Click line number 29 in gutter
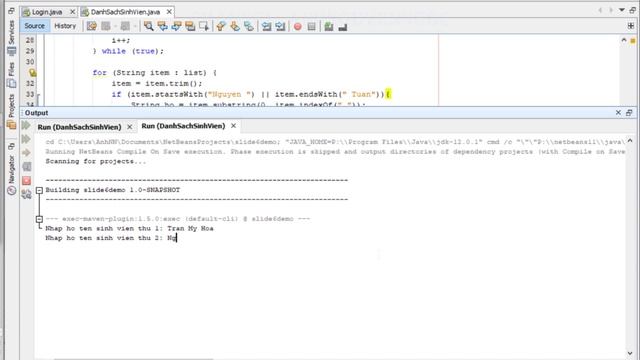Screen dimensions: 640x360 point(30,51)
